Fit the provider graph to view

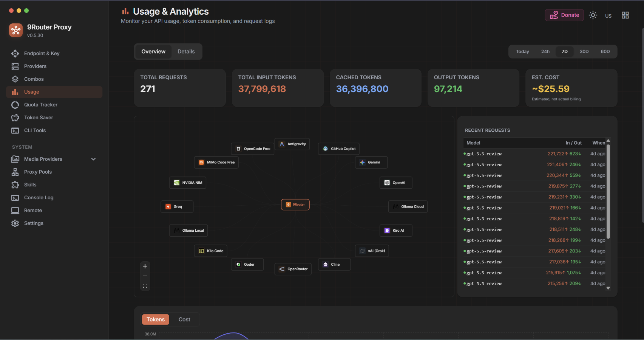(x=145, y=286)
